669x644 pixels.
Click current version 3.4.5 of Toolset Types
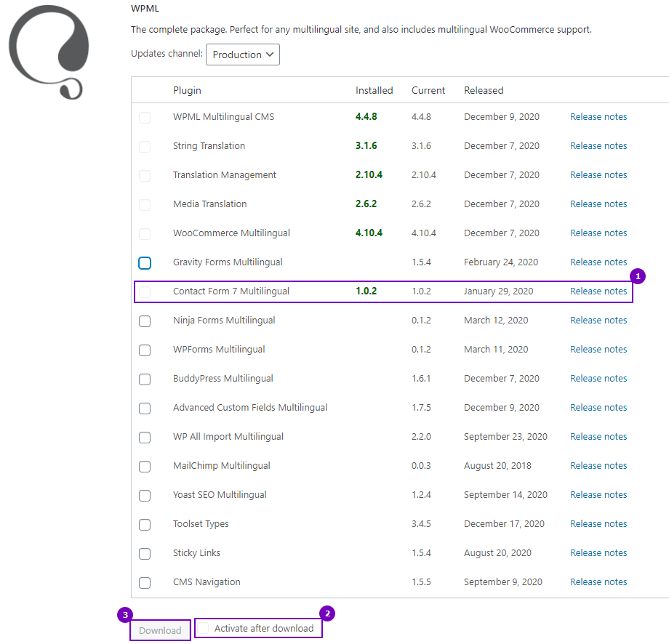coord(421,524)
